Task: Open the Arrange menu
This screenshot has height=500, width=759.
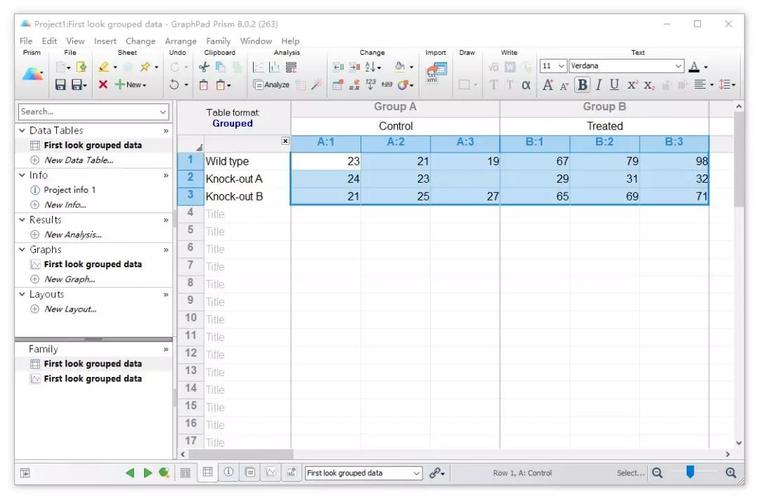Action: pos(181,41)
